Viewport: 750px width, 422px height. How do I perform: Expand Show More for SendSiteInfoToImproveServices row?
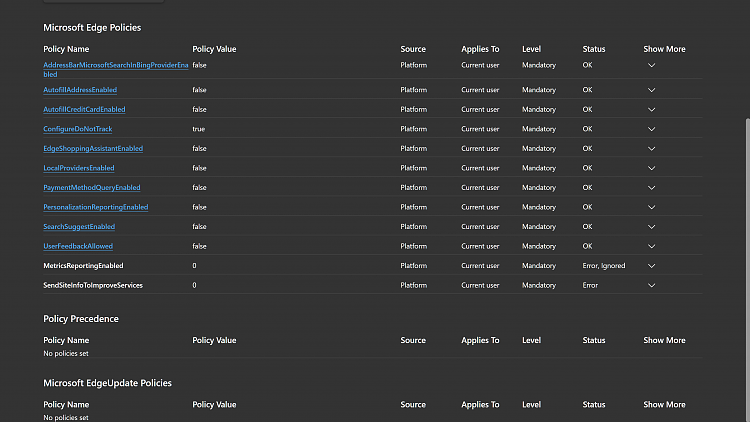pyautogui.click(x=652, y=285)
